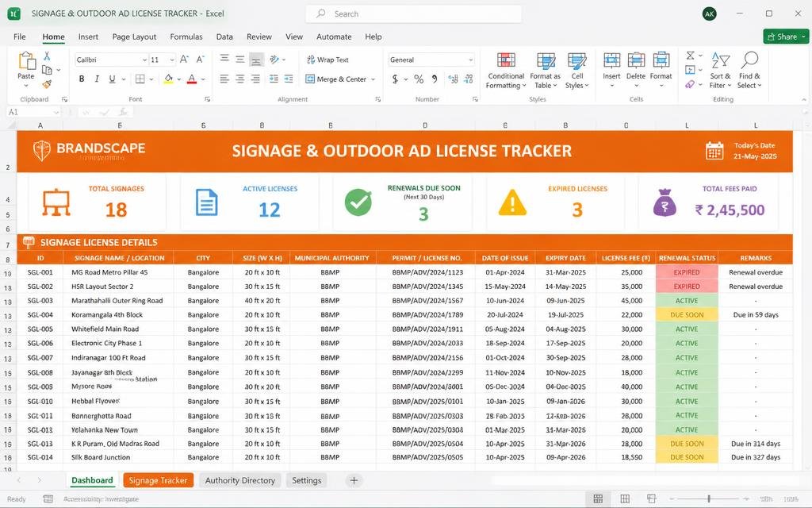Pick the yellow fill color button

(168, 79)
